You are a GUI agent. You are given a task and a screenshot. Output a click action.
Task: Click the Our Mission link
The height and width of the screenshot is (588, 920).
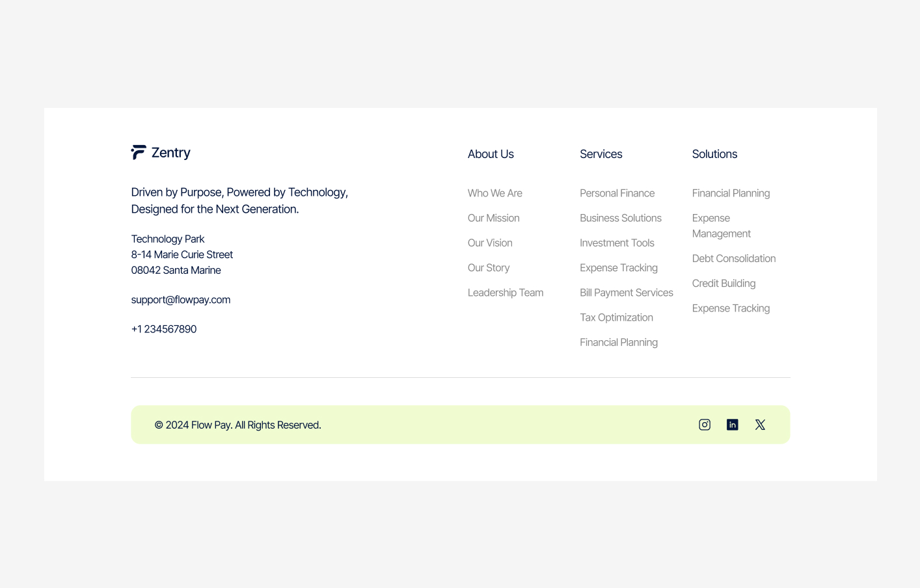point(493,218)
